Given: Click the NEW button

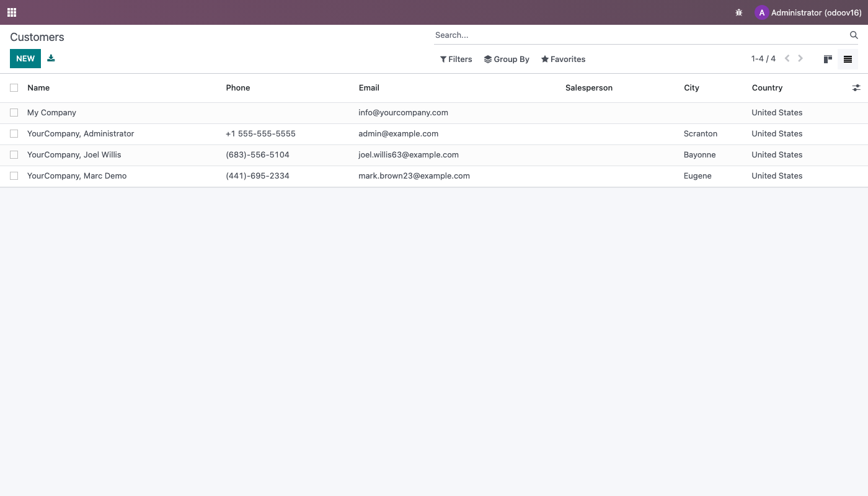Looking at the screenshot, I should pyautogui.click(x=25, y=58).
